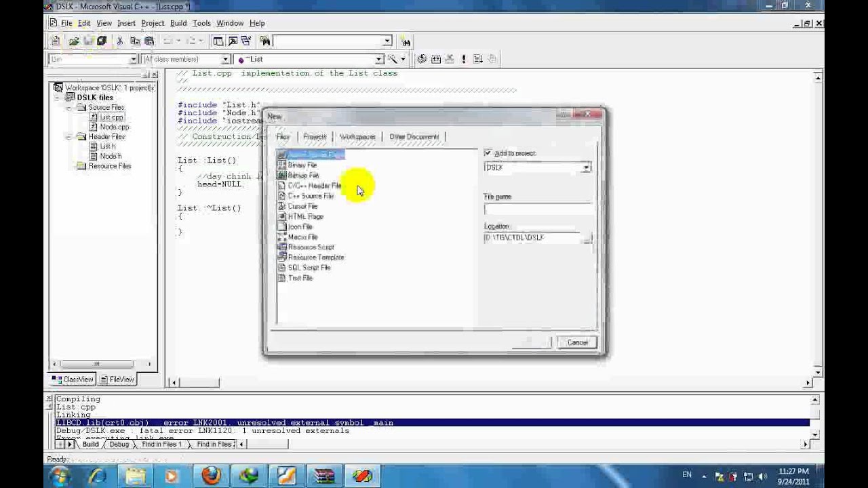The image size is (868, 488).
Task: Click the New Text File toolbar icon
Action: [56, 41]
